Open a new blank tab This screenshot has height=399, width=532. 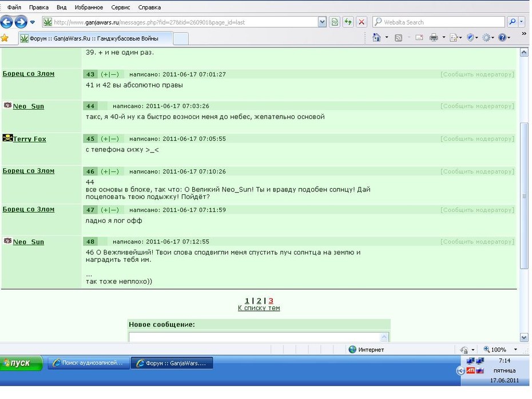[x=181, y=39]
